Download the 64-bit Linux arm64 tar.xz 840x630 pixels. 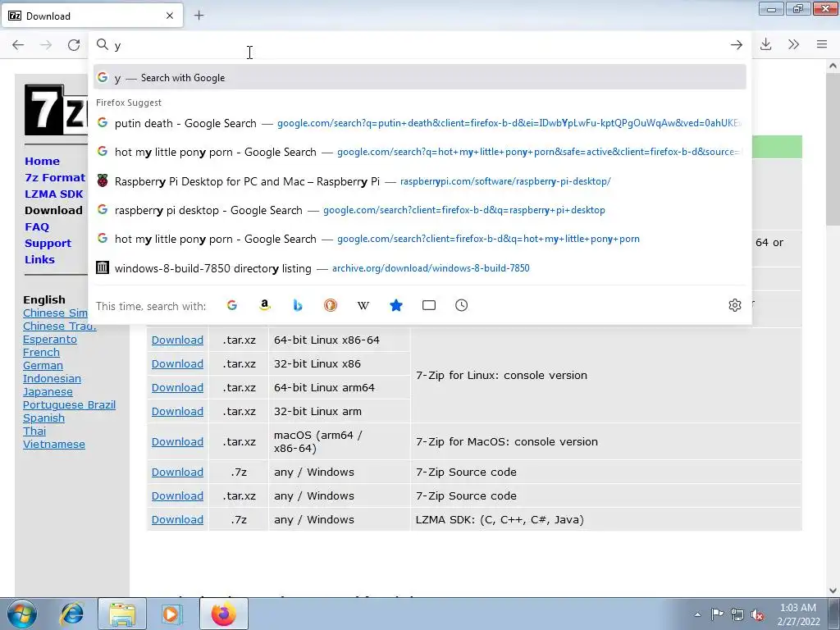point(177,388)
